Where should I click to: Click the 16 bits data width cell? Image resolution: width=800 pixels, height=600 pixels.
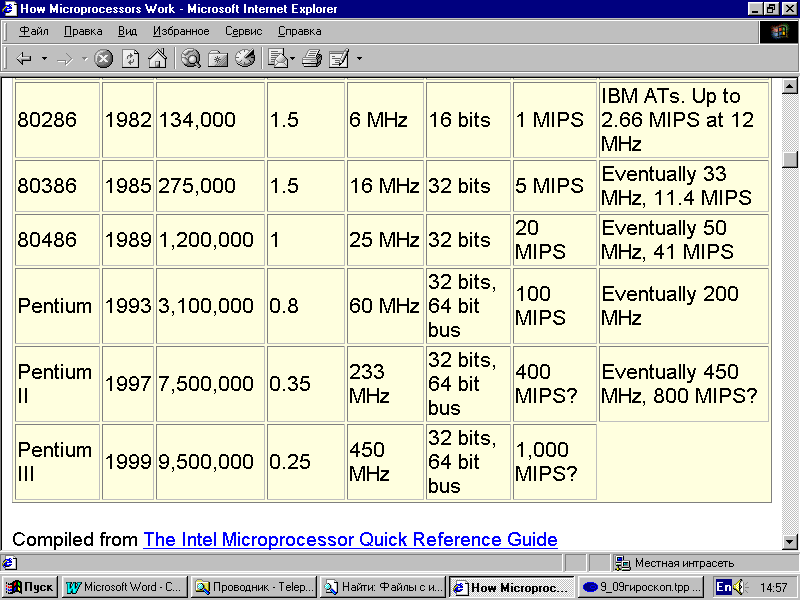click(x=468, y=120)
